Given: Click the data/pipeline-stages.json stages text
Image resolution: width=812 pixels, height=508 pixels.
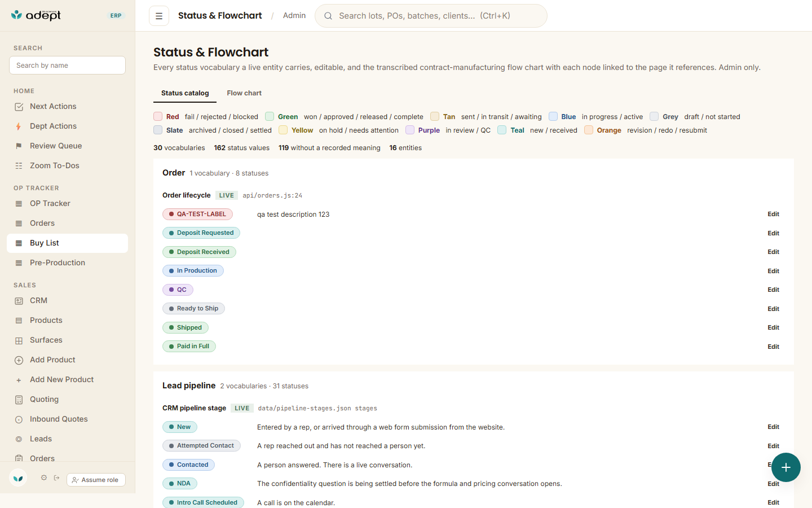Looking at the screenshot, I should pyautogui.click(x=317, y=408).
